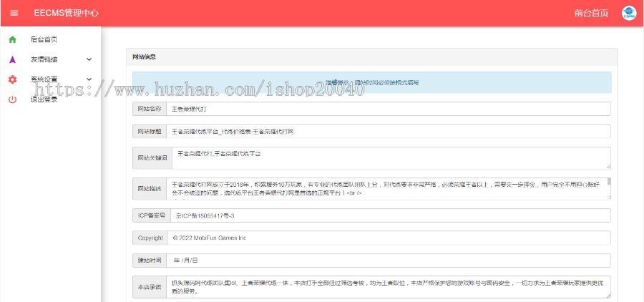Go to 前台首页 link in header
The width and height of the screenshot is (644, 302).
point(591,13)
